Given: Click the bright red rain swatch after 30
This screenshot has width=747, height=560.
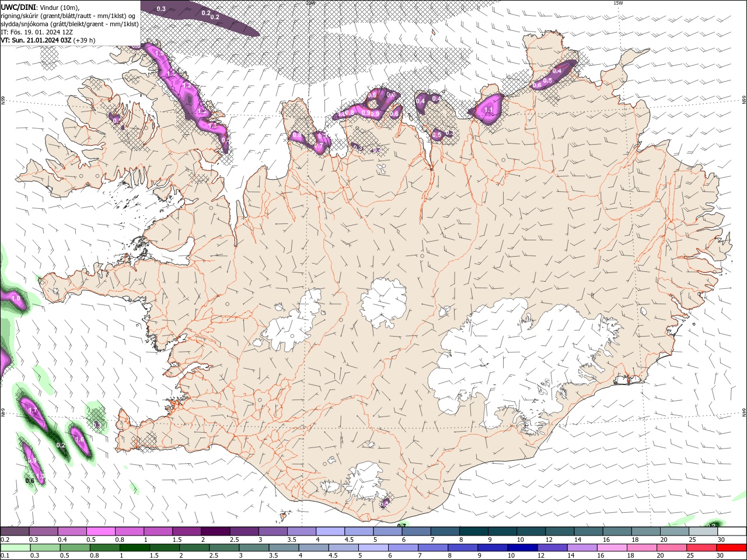Looking at the screenshot, I should pyautogui.click(x=732, y=548).
